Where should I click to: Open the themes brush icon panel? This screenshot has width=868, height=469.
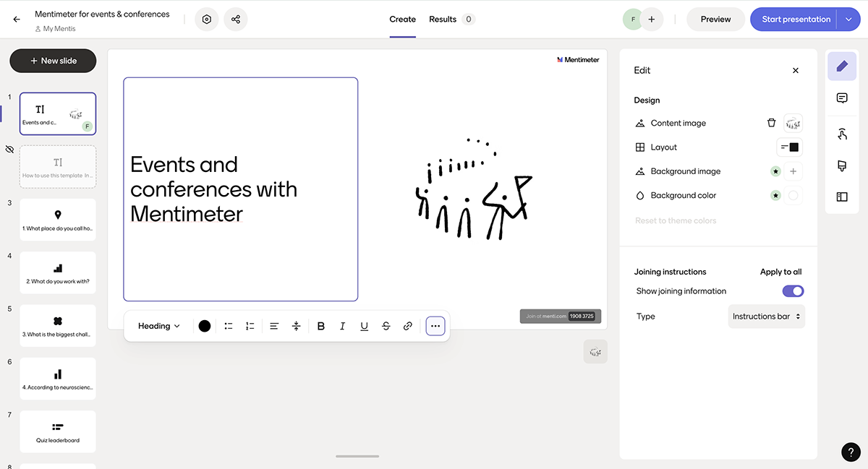(842, 165)
